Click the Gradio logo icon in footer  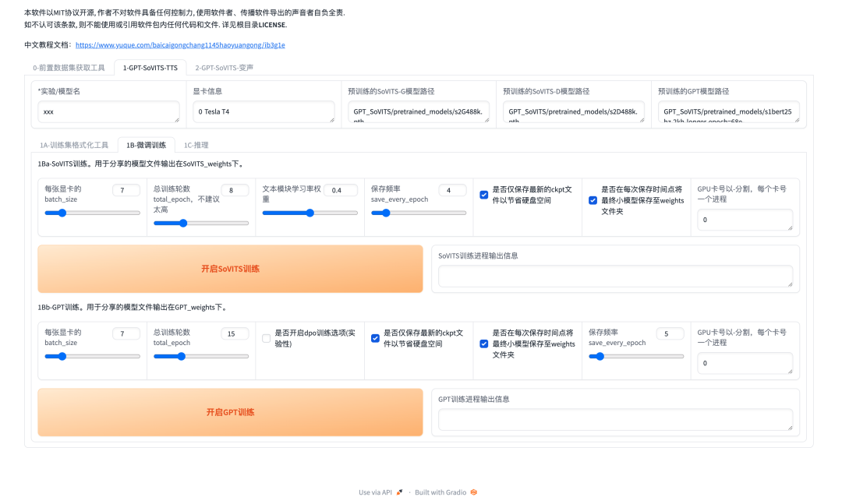click(474, 492)
